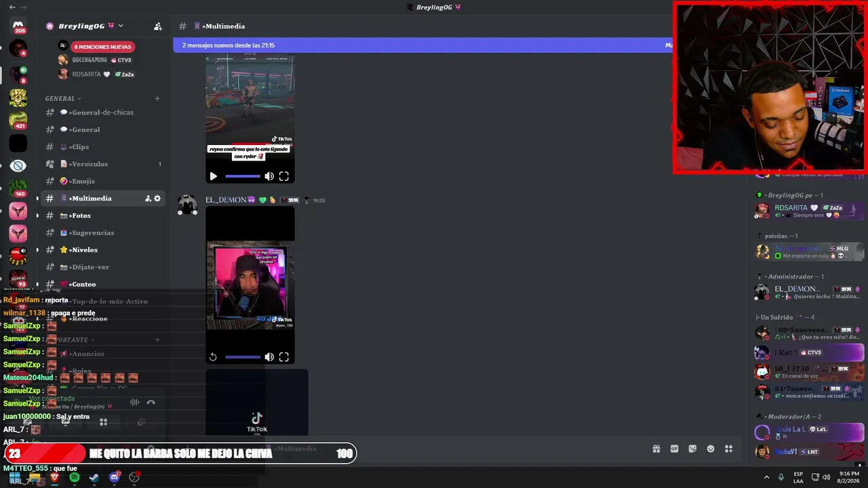Go back with the navigation arrow

12,7
